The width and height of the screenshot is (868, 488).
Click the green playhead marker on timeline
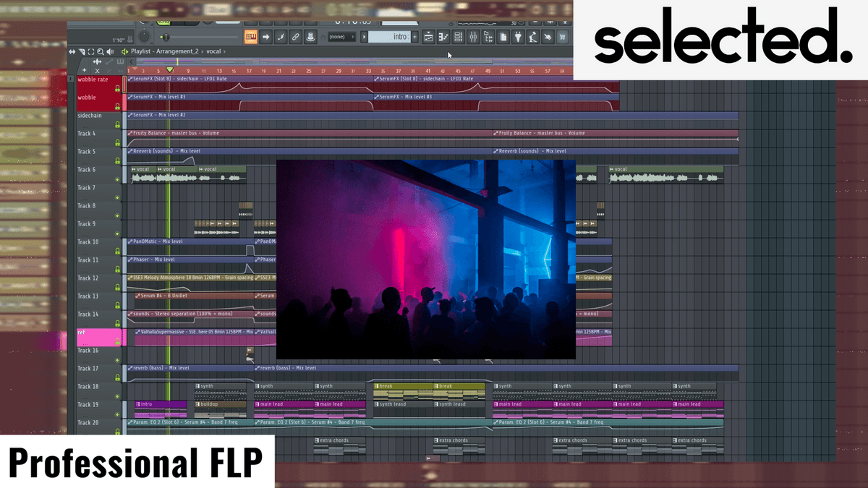pyautogui.click(x=170, y=70)
